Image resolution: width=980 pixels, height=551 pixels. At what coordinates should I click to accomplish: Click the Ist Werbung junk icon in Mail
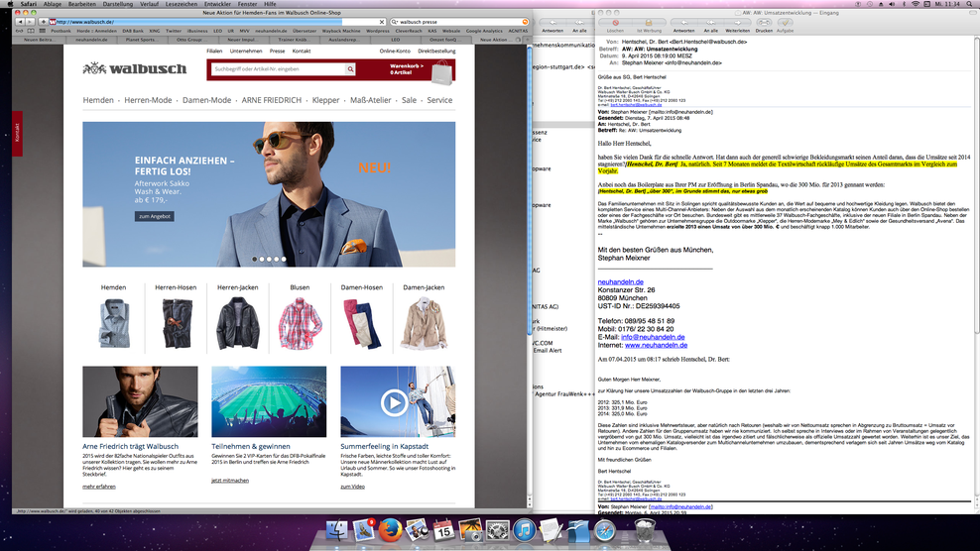[649, 23]
